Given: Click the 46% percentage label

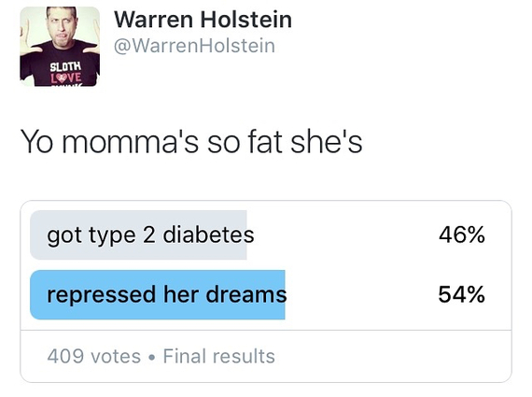Looking at the screenshot, I should [x=461, y=234].
